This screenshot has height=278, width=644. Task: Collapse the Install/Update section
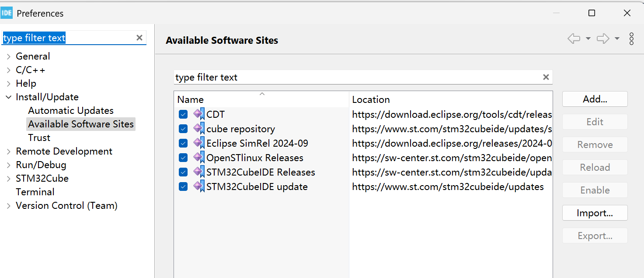[x=8, y=97]
